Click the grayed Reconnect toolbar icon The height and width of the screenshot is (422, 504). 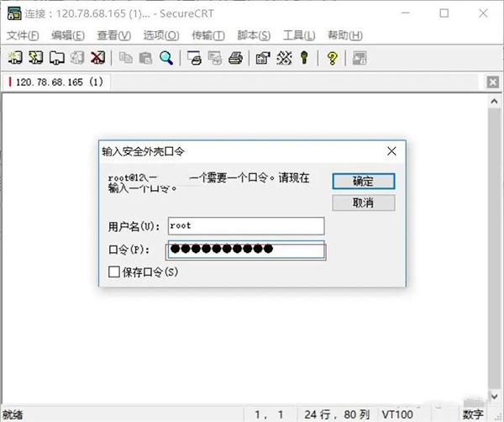(x=77, y=58)
